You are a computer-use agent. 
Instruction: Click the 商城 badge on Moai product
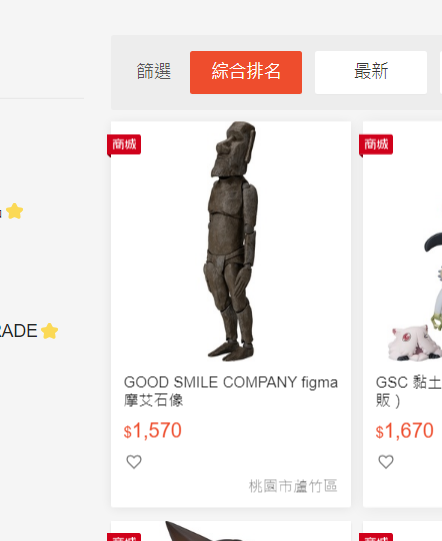[x=124, y=145]
